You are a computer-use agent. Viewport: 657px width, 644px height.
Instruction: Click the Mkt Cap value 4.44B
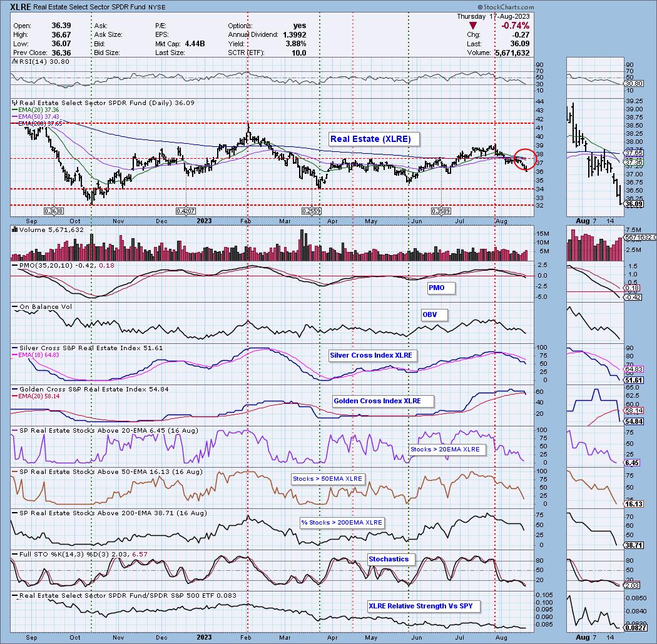193,44
